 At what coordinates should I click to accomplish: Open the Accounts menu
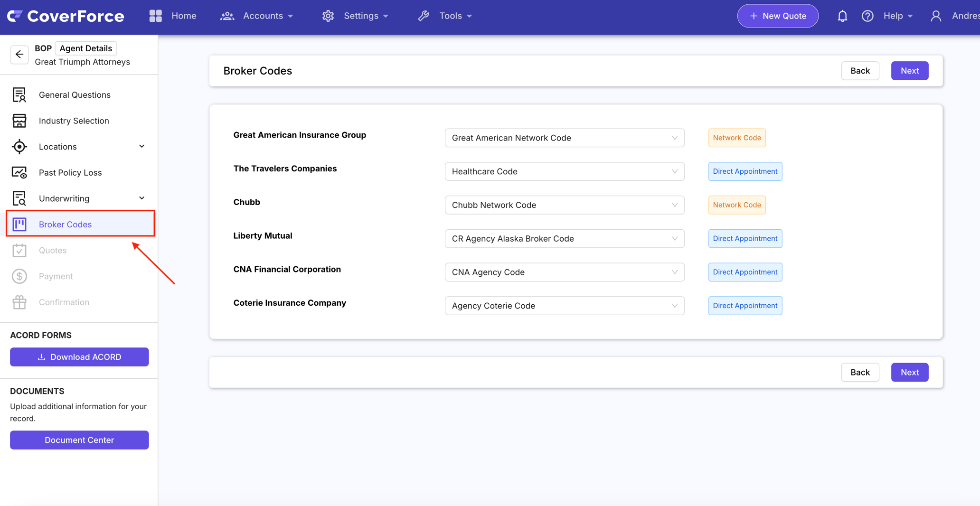pyautogui.click(x=257, y=16)
